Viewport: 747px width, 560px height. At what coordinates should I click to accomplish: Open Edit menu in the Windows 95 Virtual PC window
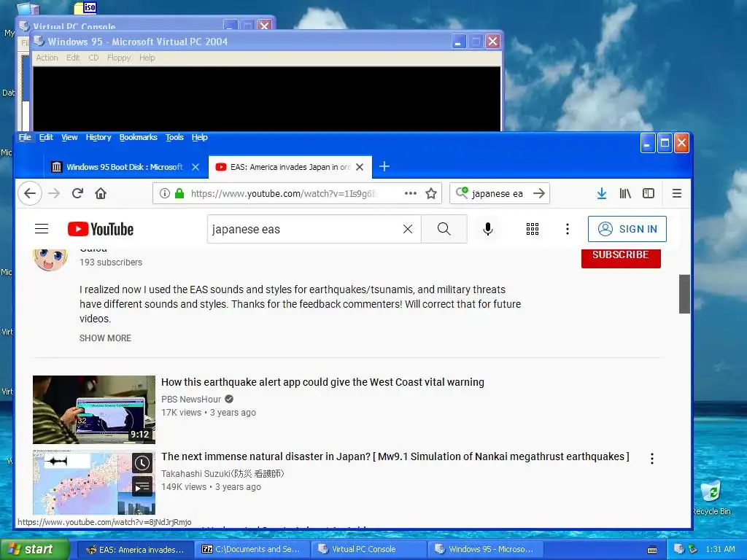tap(73, 58)
